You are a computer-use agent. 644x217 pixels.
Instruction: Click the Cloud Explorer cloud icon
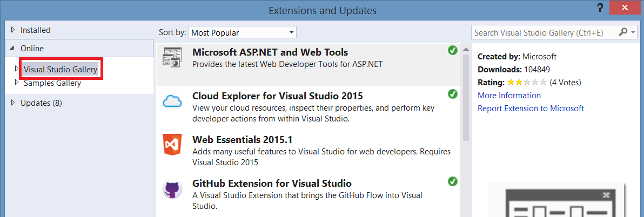tap(172, 101)
